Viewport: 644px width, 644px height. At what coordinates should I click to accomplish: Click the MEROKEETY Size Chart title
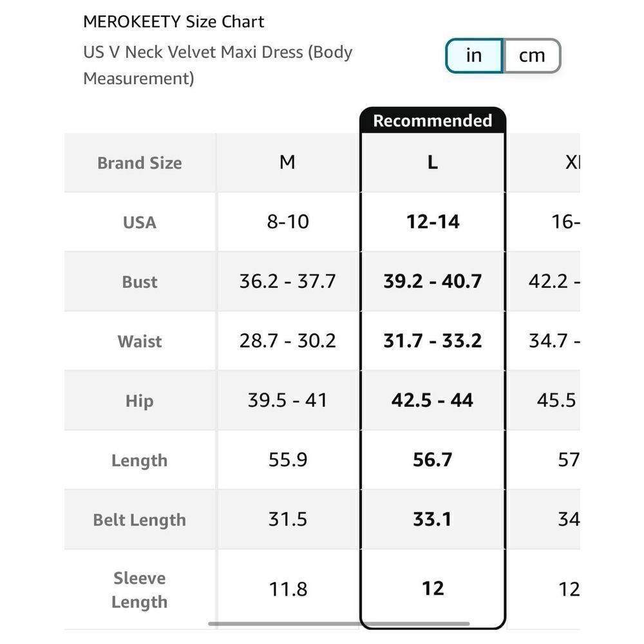point(173,21)
